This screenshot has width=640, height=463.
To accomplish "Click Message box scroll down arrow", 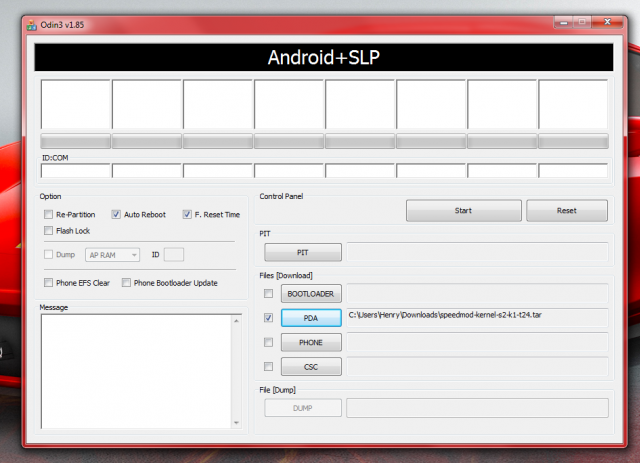I will point(236,423).
